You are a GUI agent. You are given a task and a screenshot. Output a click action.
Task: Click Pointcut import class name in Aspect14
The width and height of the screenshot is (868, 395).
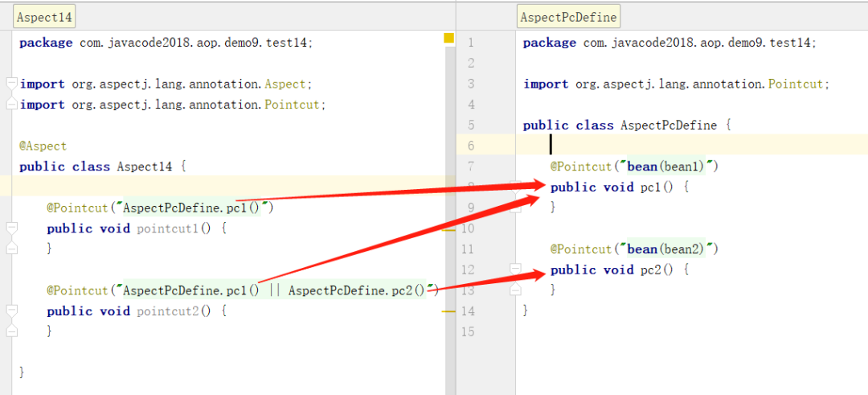292,104
